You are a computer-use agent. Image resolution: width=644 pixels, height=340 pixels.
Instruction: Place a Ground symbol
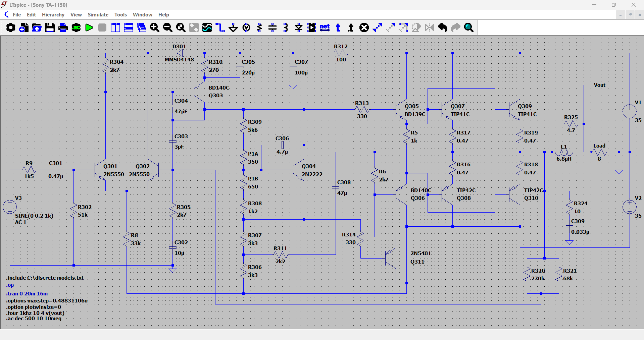[x=233, y=27]
